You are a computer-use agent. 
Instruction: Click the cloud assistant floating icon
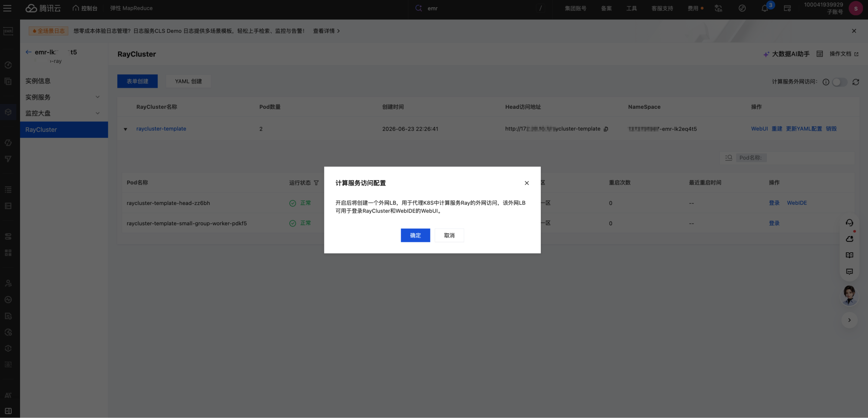pyautogui.click(x=849, y=239)
